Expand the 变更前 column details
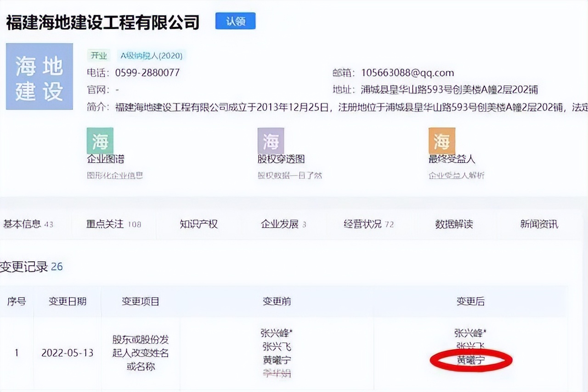588x392 pixels. (x=276, y=302)
